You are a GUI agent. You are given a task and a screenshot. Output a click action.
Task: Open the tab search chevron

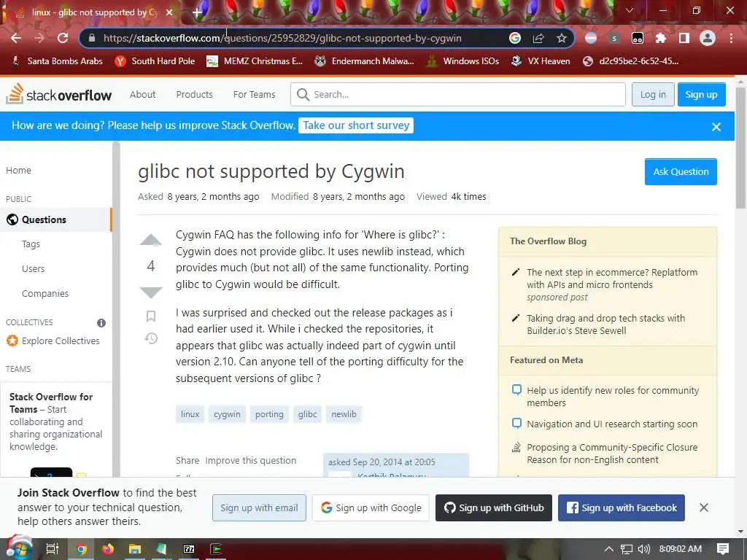[x=630, y=10]
